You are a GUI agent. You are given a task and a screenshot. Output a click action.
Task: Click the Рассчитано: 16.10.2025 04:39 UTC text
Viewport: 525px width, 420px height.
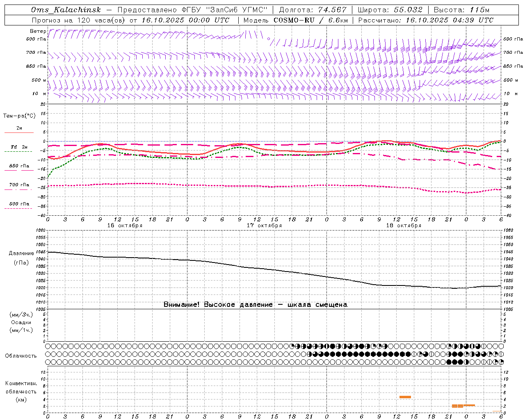pos(426,20)
